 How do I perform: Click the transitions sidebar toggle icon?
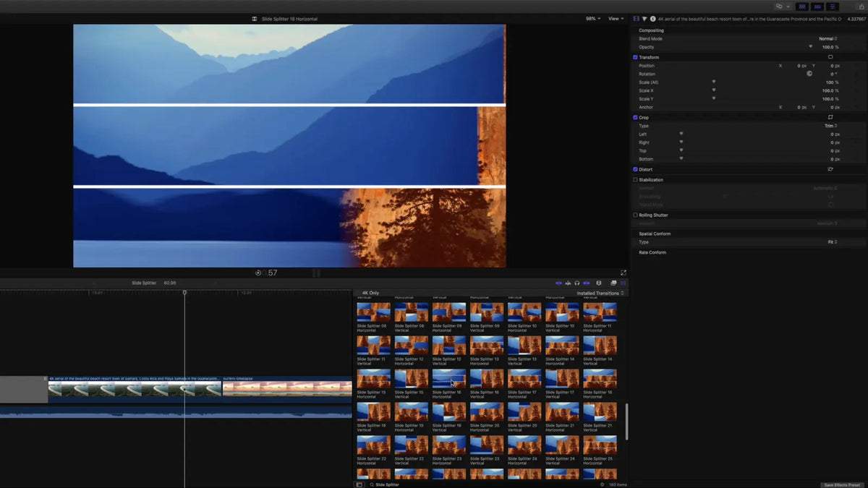tap(359, 484)
